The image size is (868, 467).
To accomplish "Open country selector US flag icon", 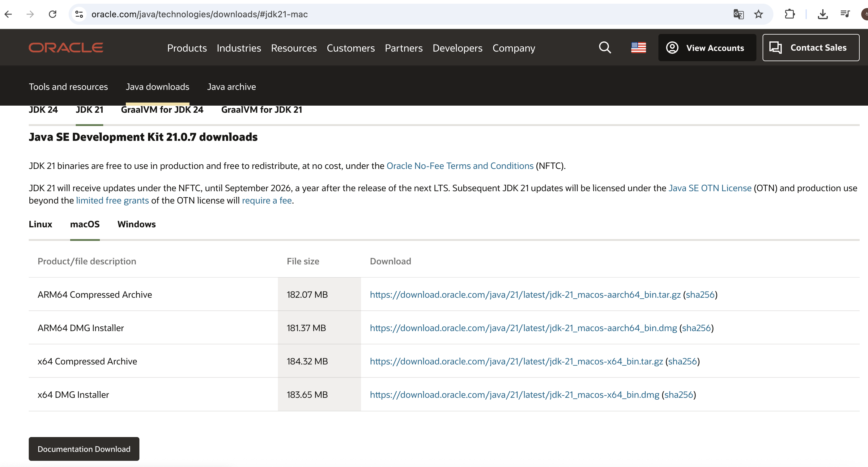I will [638, 48].
